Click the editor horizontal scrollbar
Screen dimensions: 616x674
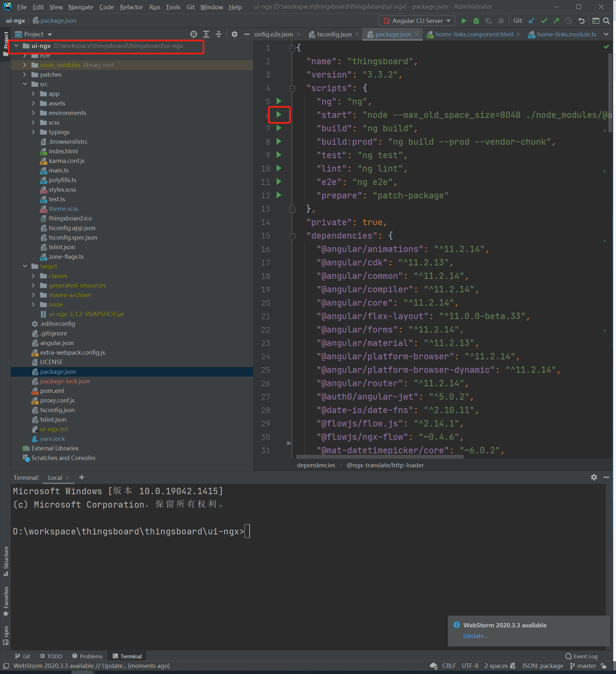click(x=379, y=457)
